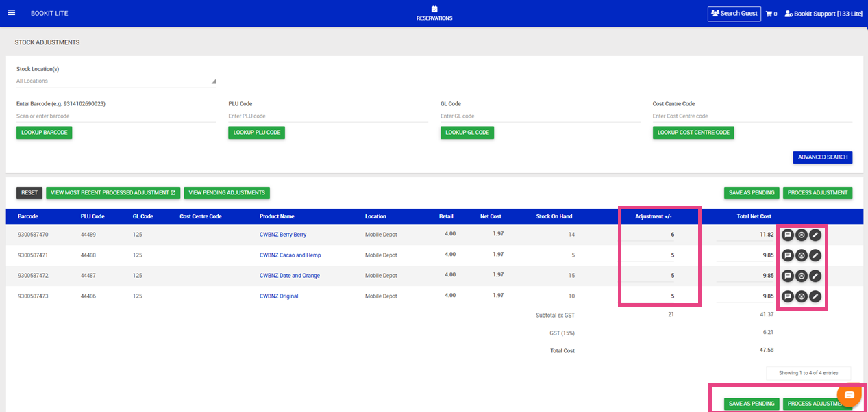Click the Reset button
This screenshot has height=412, width=868.
[x=29, y=193]
